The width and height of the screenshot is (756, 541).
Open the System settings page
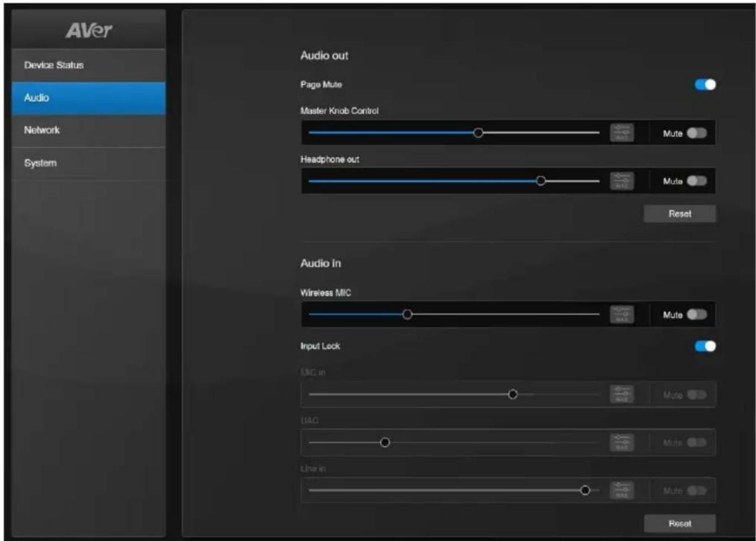coord(88,163)
